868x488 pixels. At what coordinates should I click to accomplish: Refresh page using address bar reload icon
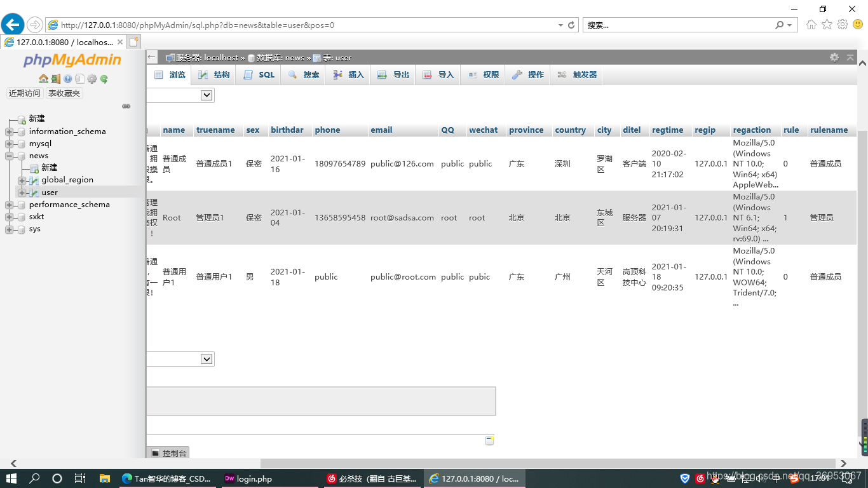(571, 25)
